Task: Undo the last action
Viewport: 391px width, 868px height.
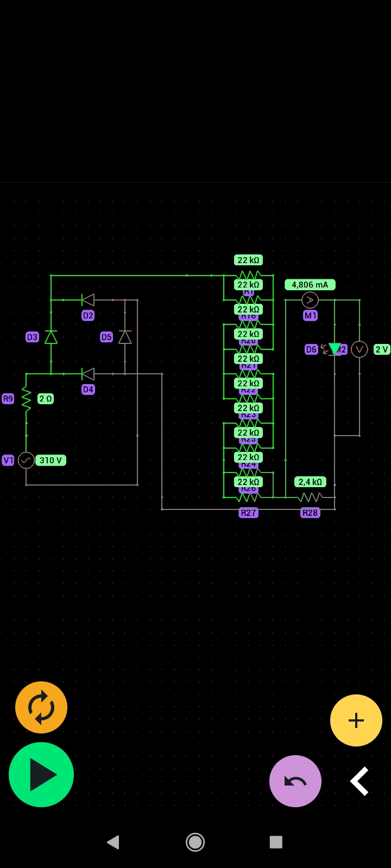Action: pyautogui.click(x=295, y=781)
